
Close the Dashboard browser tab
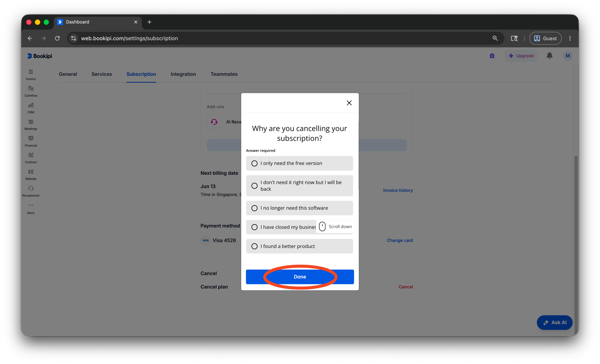[136, 22]
